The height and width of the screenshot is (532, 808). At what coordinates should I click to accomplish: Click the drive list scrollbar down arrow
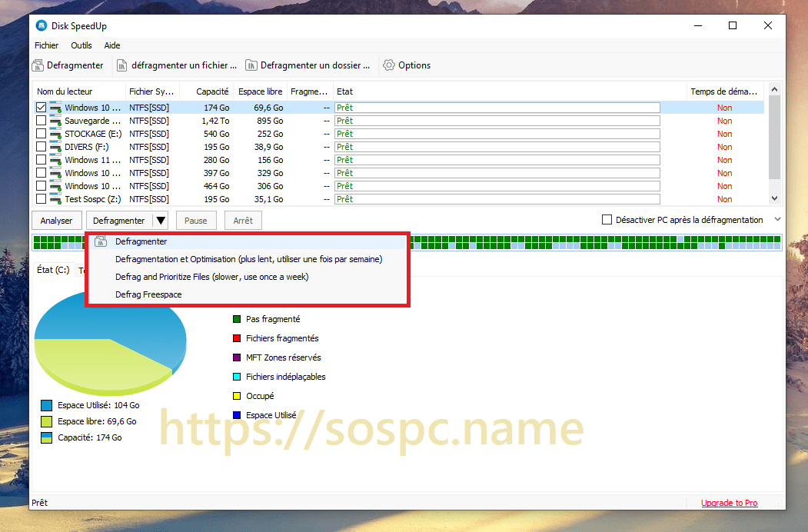774,198
